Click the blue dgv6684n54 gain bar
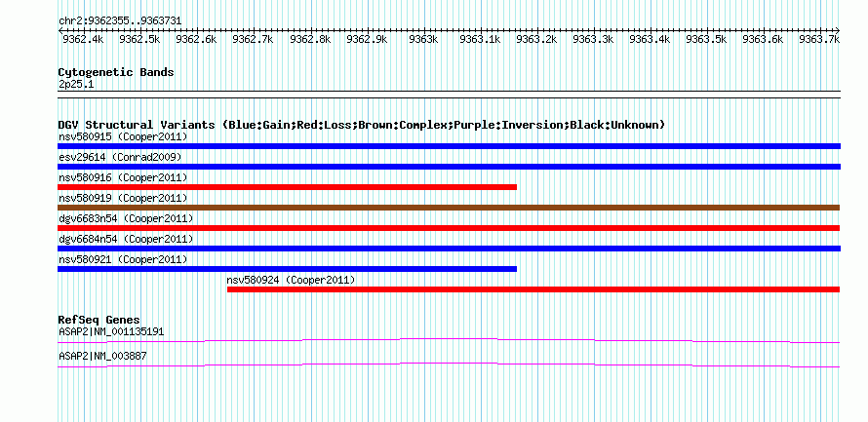Image resolution: width=868 pixels, height=422 pixels. (x=449, y=249)
